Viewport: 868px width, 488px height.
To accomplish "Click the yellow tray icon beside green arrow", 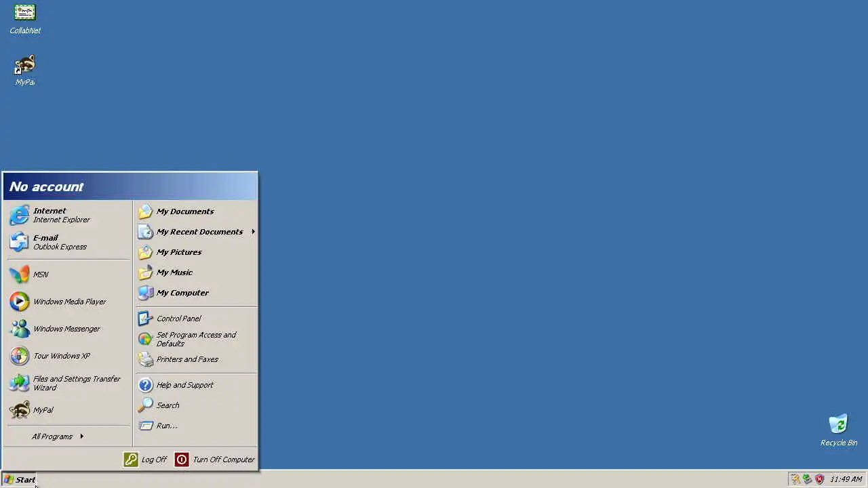I will click(x=795, y=479).
